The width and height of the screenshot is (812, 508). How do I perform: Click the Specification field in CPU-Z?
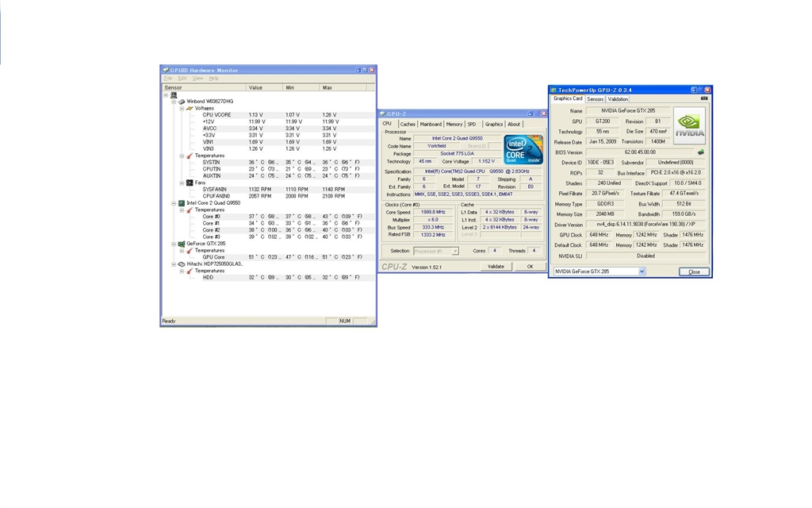[477, 171]
